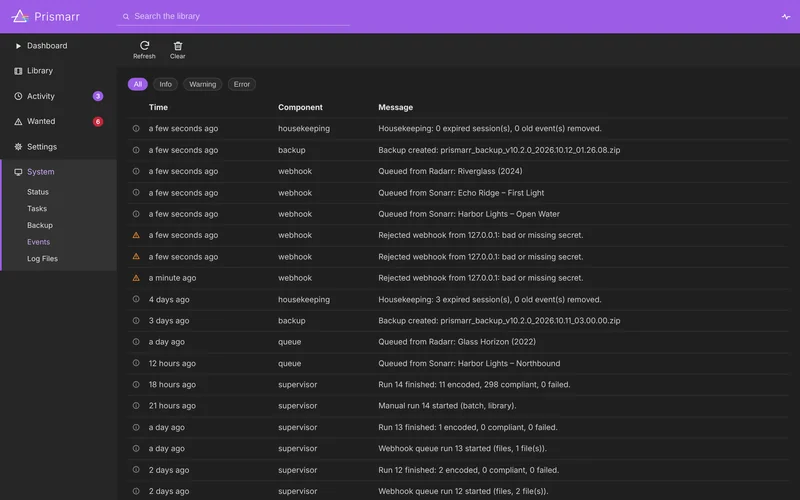This screenshot has height=500, width=800.
Task: Open the Backup subpage
Action: [40, 226]
